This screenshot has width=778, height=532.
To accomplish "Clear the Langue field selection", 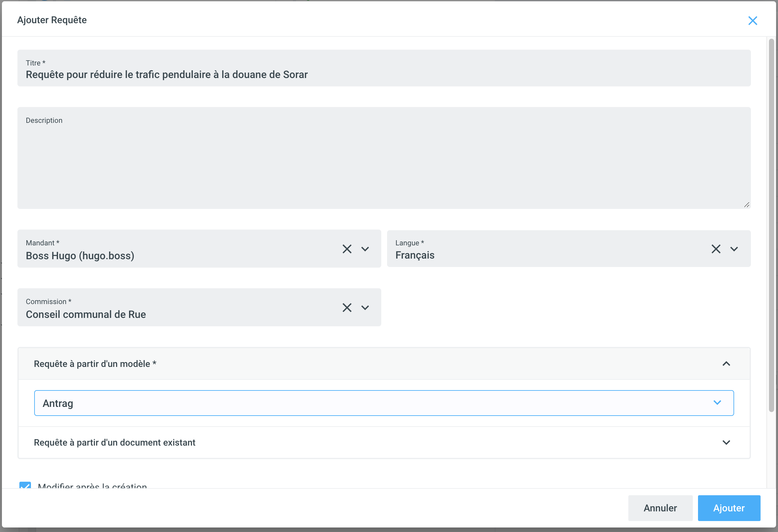I will point(716,249).
